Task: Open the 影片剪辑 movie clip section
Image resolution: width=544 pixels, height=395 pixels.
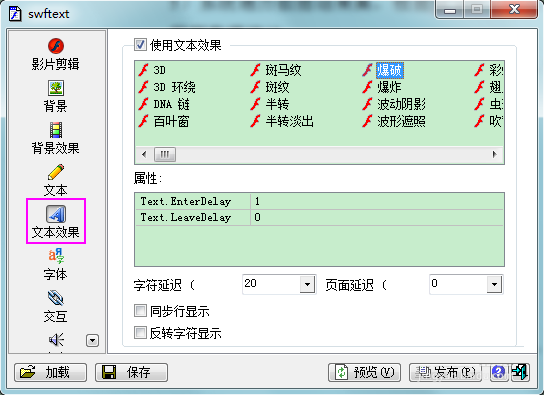Action: click(56, 54)
